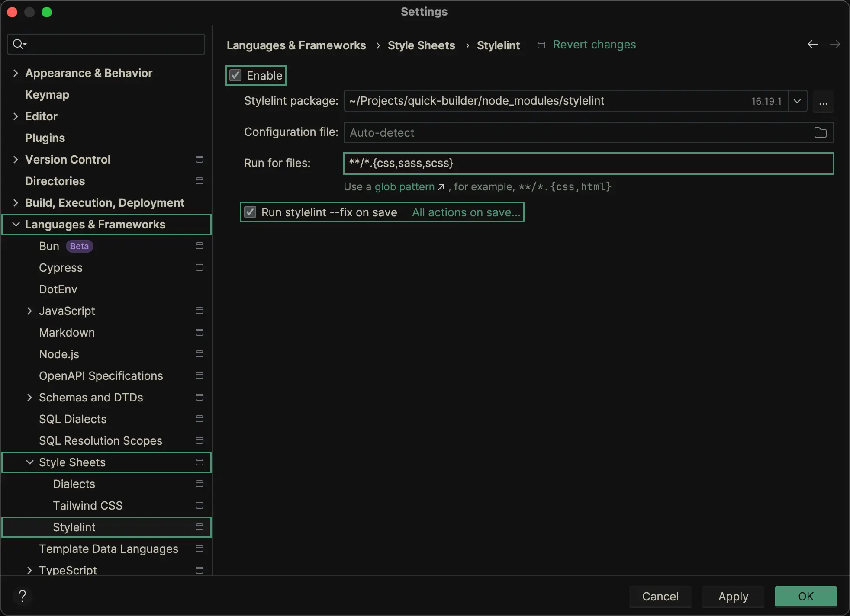Open the Plugins settings page

(45, 138)
